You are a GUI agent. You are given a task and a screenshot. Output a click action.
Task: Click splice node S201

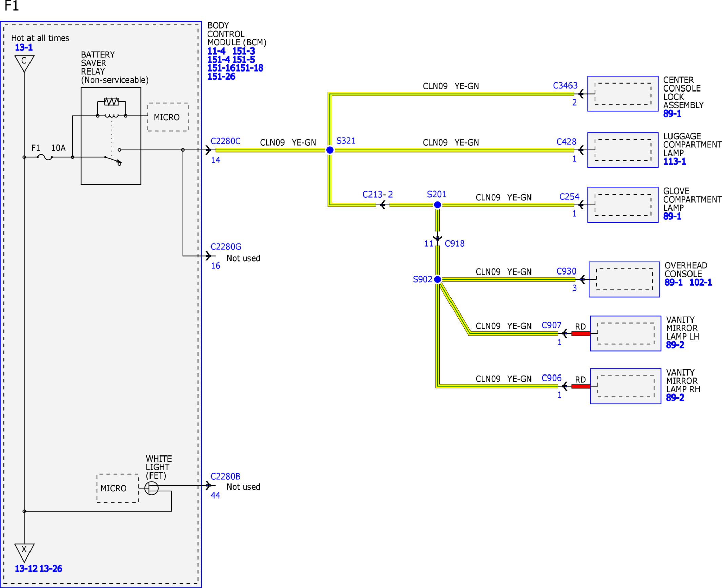437,205
